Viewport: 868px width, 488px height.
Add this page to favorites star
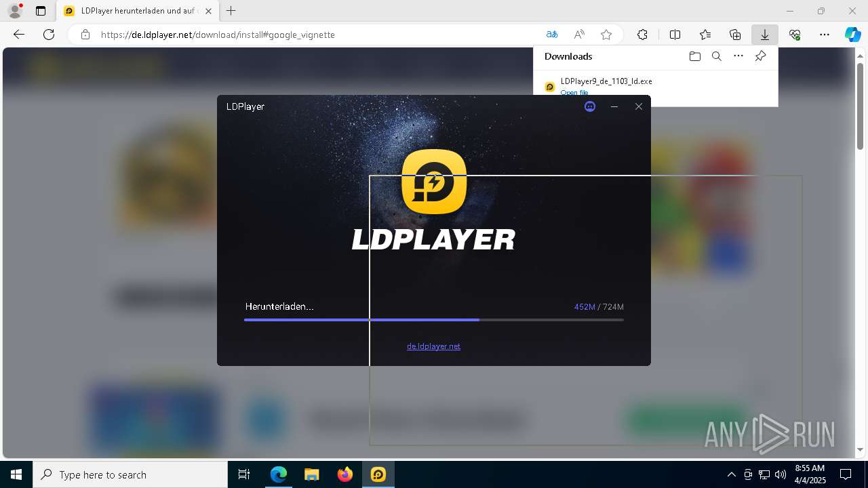(606, 35)
